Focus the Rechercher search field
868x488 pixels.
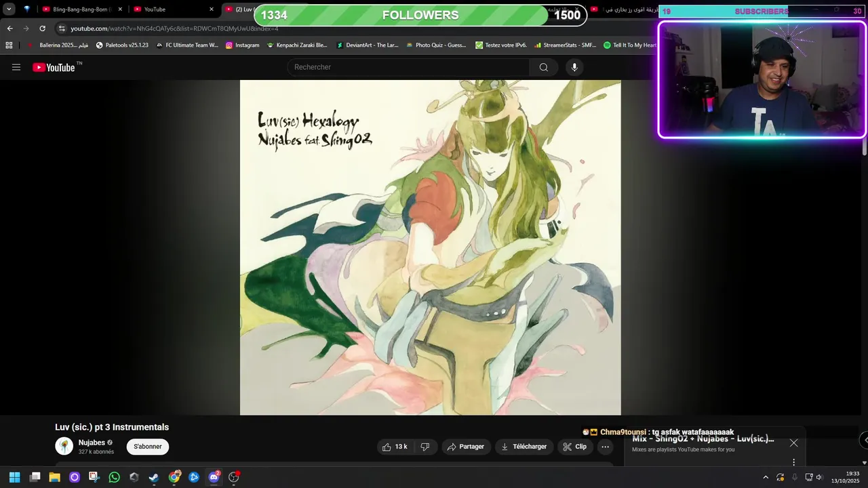tap(408, 67)
